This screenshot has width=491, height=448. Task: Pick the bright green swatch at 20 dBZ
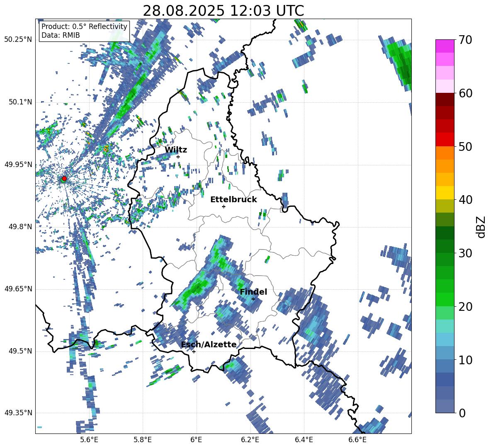click(x=445, y=299)
